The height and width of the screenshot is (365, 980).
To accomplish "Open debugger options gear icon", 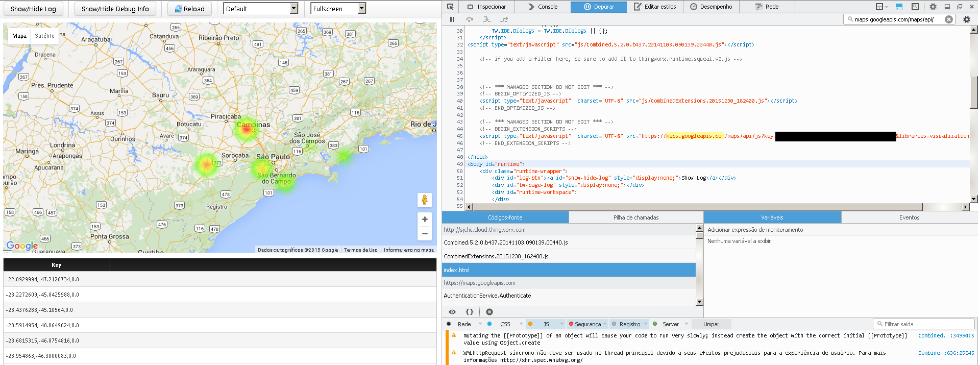I will coord(967,19).
